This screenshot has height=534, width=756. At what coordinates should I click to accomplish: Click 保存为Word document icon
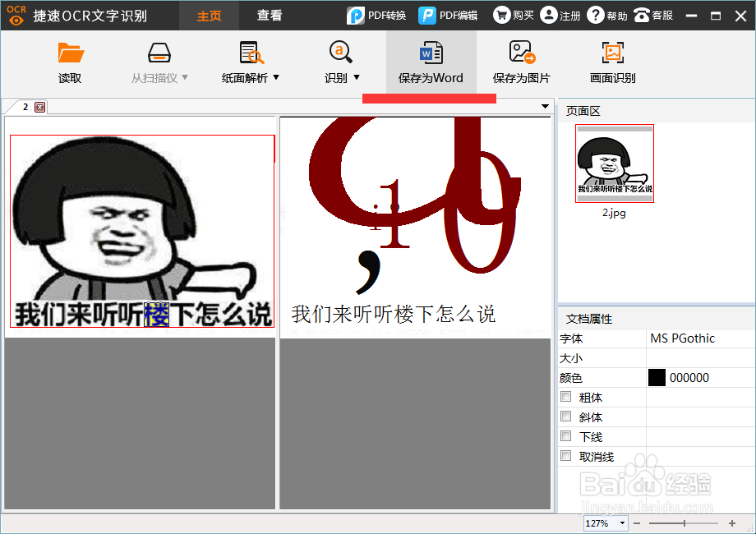pyautogui.click(x=431, y=53)
